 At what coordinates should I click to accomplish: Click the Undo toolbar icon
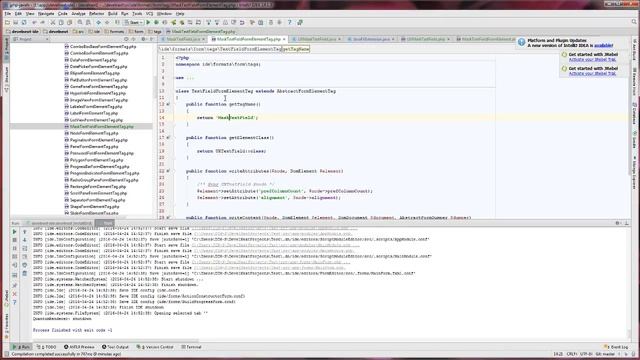coord(34,22)
